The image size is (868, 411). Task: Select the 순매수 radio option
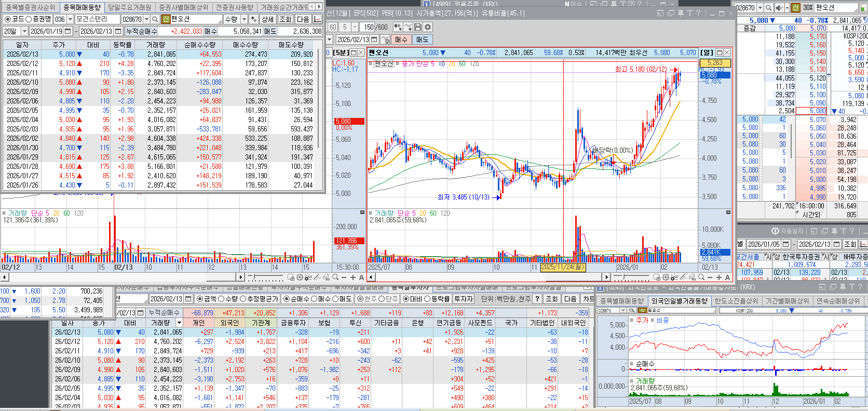click(x=287, y=299)
